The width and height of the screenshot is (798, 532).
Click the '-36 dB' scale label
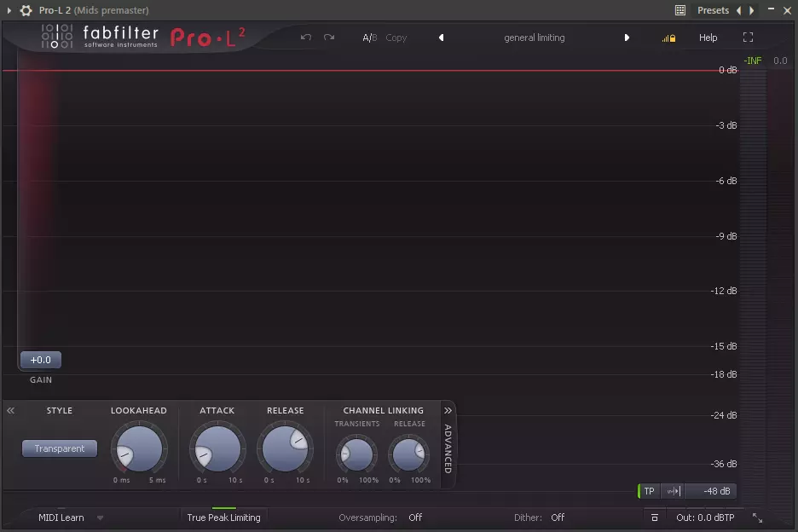[724, 464]
